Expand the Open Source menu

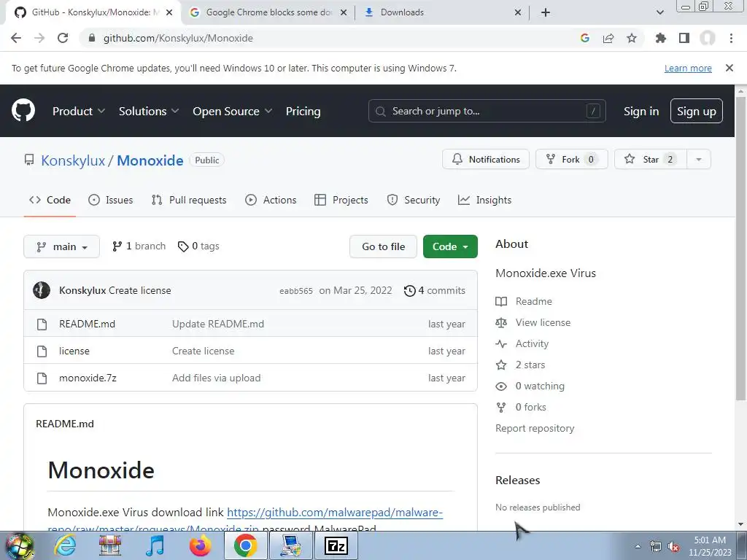pyautogui.click(x=233, y=111)
